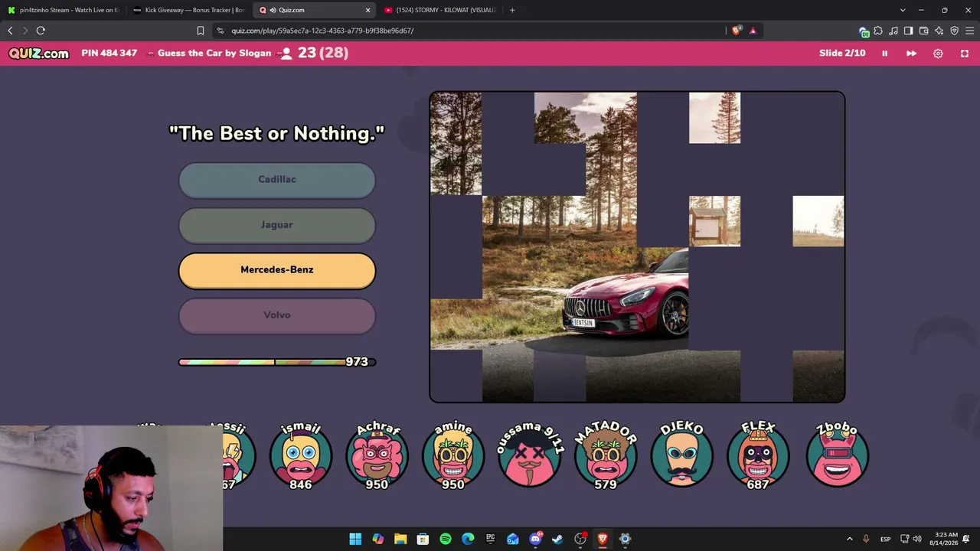Click the countdown timer bar
Image resolution: width=980 pixels, height=551 pixels.
click(277, 362)
